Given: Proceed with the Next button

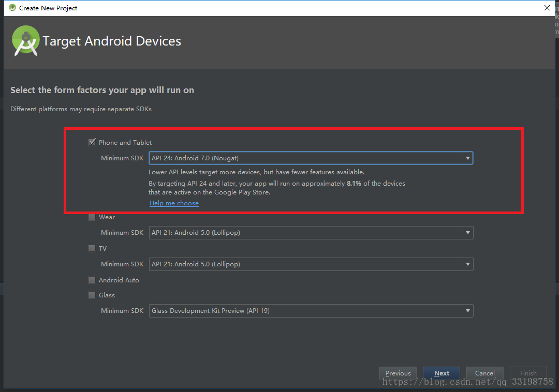Looking at the screenshot, I should click(x=442, y=373).
